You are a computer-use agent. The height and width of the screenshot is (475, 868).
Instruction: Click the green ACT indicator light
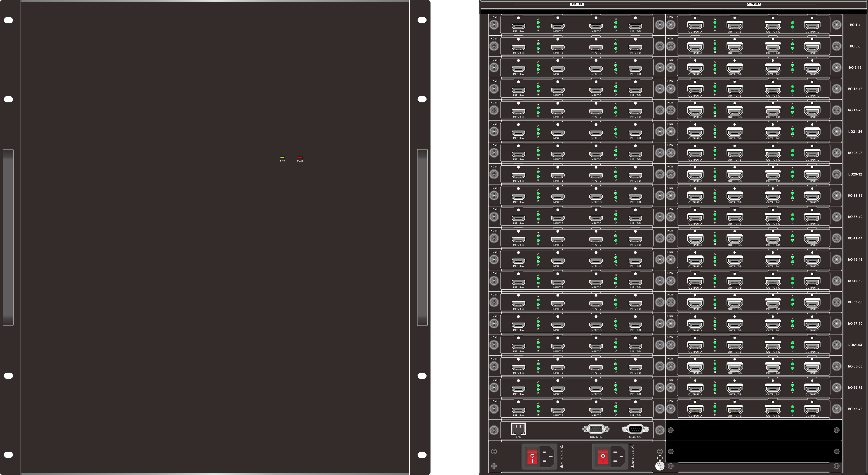282,158
